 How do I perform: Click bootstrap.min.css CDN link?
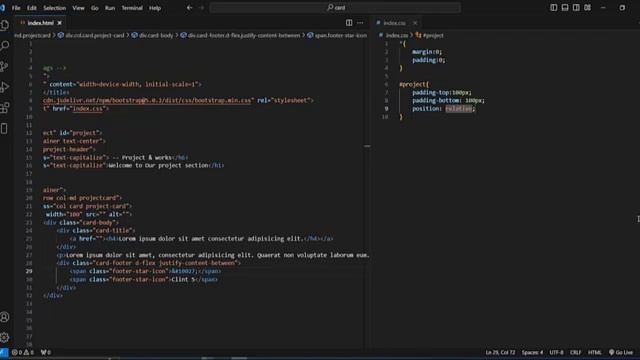click(148, 100)
